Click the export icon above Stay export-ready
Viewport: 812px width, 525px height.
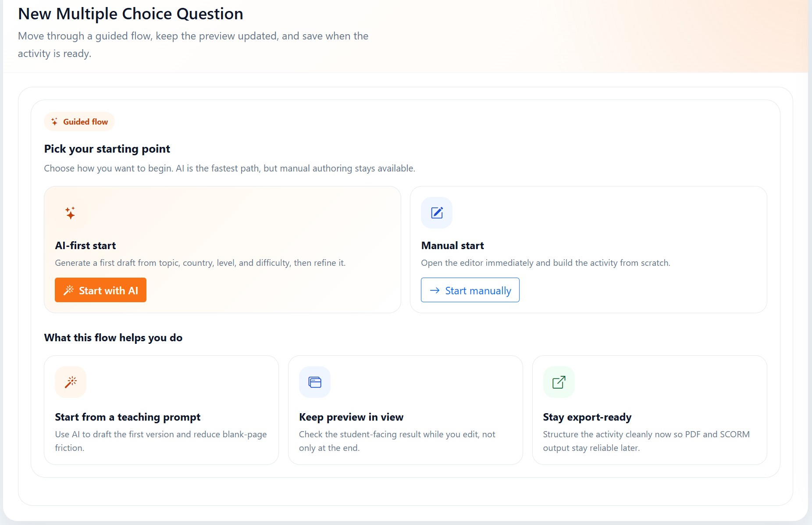click(x=559, y=382)
